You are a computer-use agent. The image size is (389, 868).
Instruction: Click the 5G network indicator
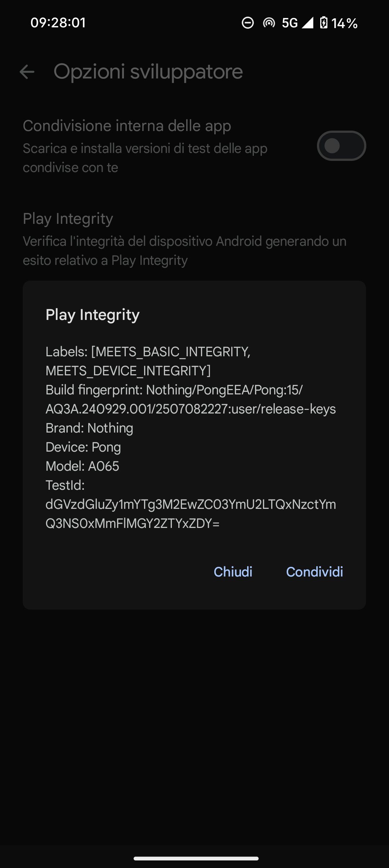point(290,23)
